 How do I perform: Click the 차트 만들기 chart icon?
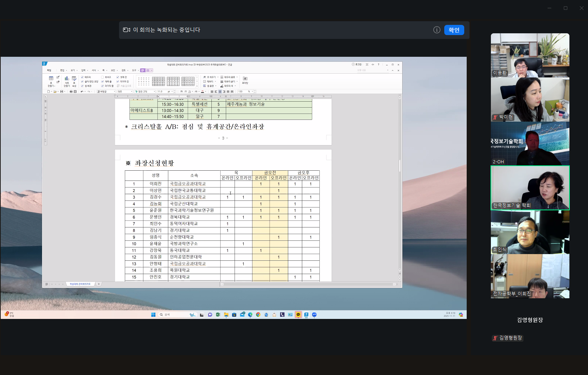pyautogui.click(x=67, y=79)
